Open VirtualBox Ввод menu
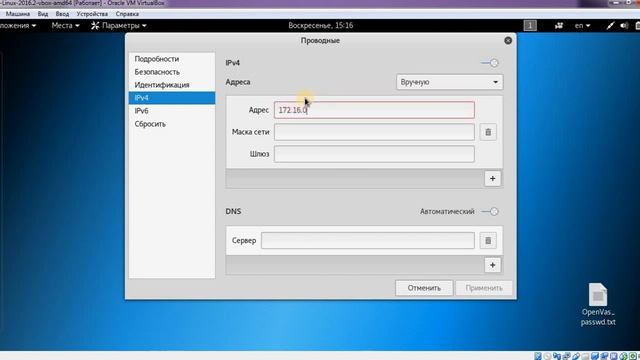This screenshot has width=640, height=360. coord(62,14)
